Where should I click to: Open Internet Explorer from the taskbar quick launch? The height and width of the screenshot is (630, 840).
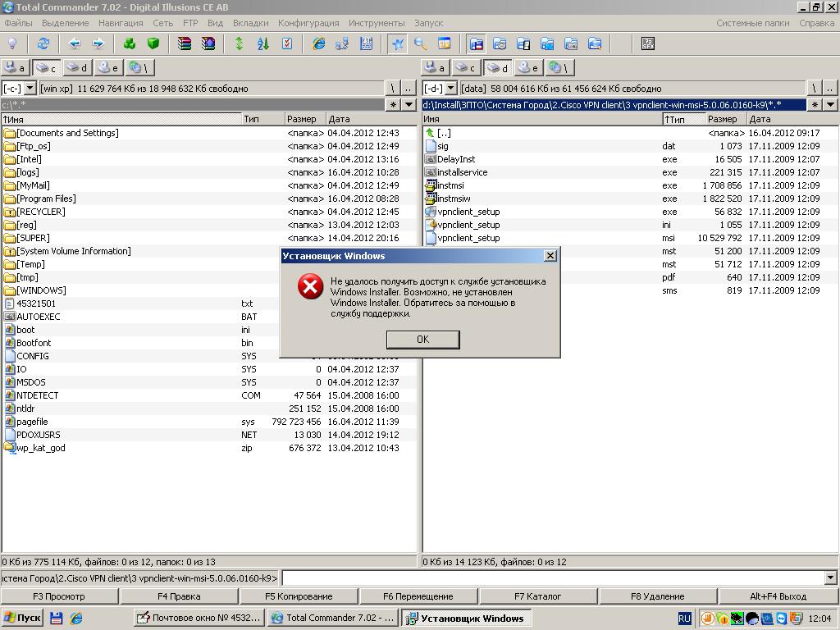point(76,618)
